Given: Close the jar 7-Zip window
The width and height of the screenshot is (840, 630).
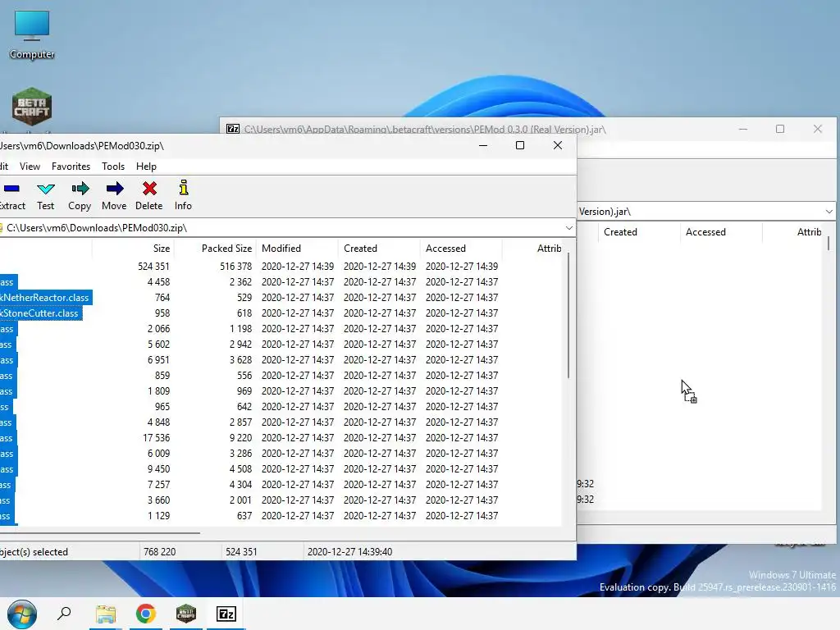Looking at the screenshot, I should (818, 129).
